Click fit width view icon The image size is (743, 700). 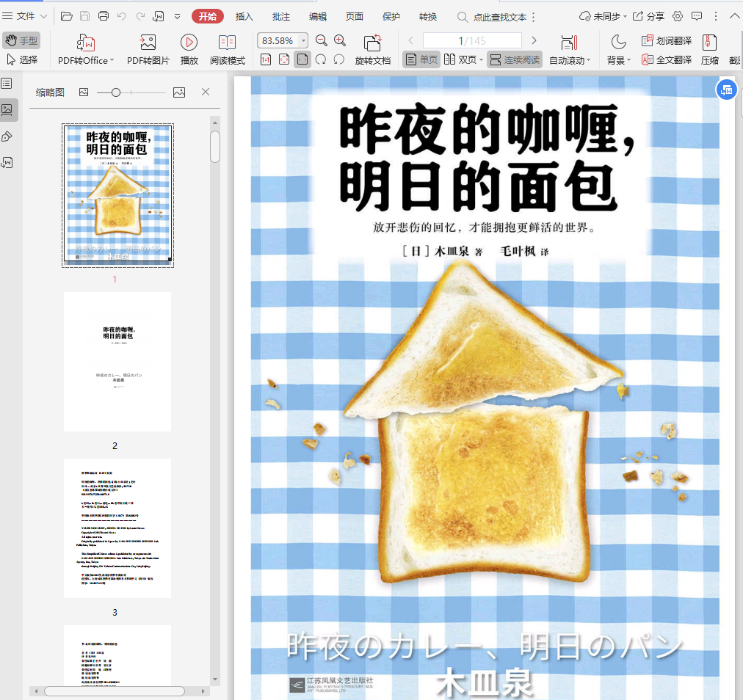(x=302, y=59)
